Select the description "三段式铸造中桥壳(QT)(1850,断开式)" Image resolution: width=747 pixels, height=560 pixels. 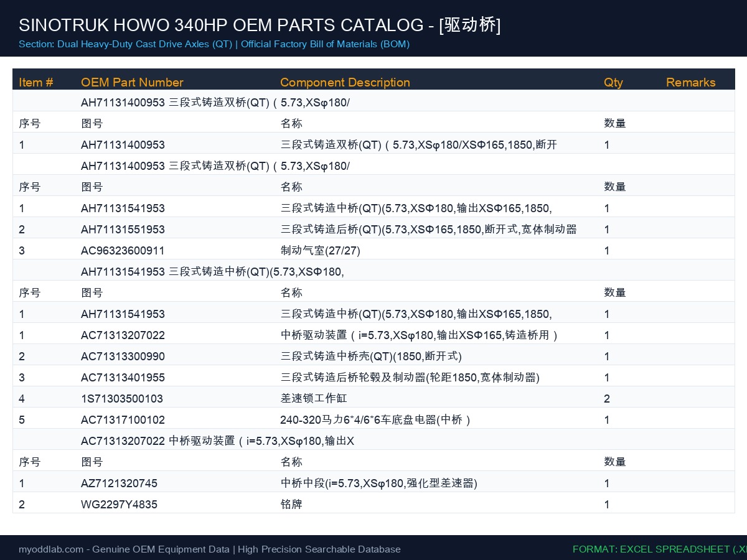[371, 357]
